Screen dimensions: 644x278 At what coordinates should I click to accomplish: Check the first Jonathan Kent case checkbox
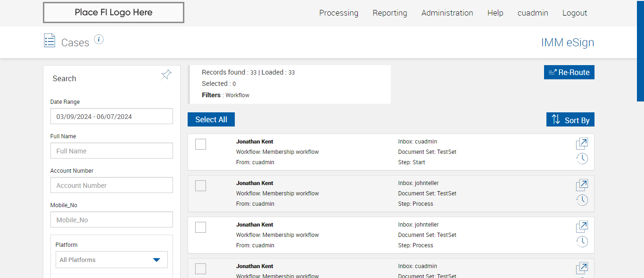coord(200,144)
